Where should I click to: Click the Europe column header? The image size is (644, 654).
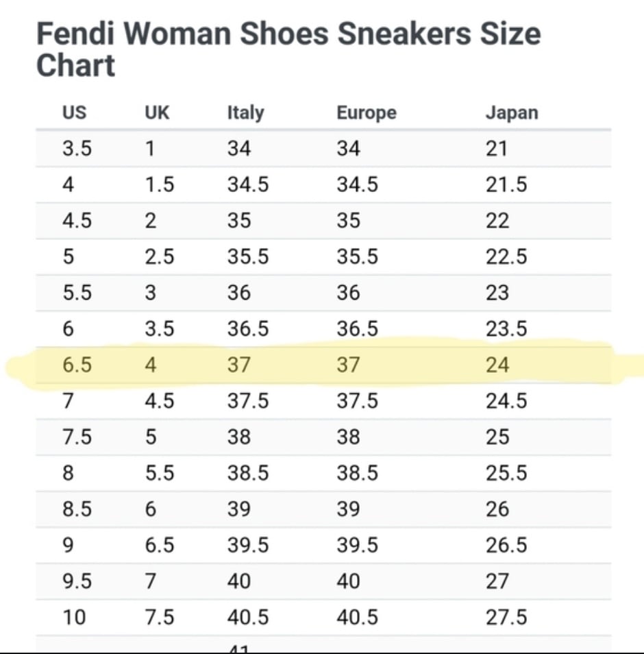tap(367, 112)
